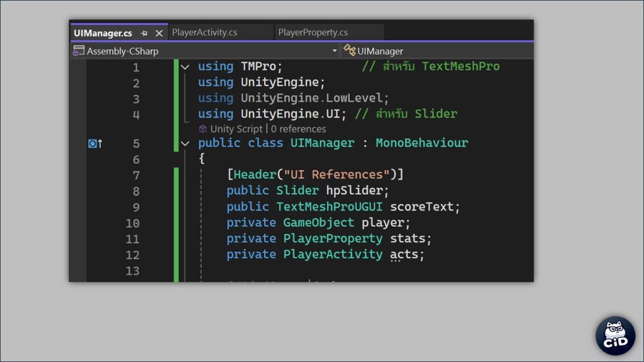Open the "0 references" CodeLens link

(x=298, y=129)
